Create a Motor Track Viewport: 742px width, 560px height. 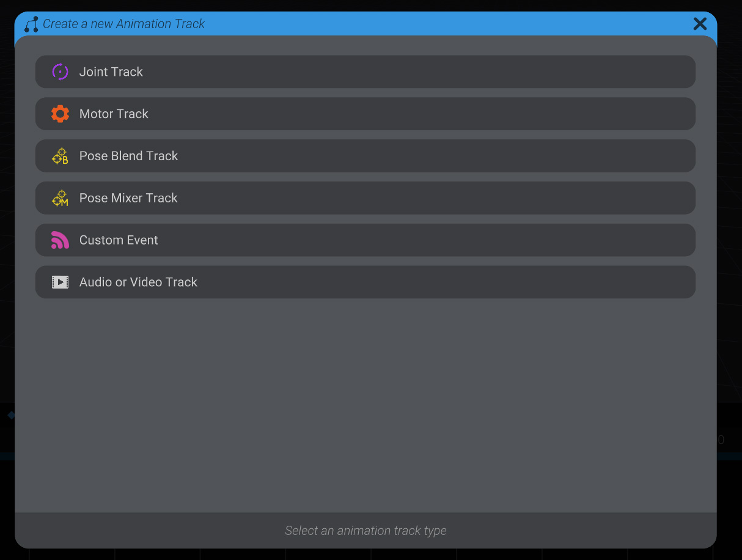click(x=365, y=114)
